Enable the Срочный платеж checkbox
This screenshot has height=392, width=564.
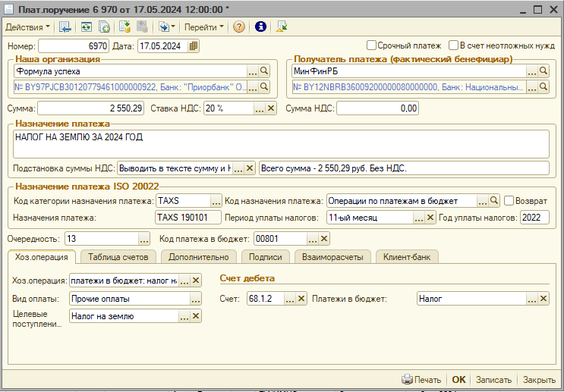pyautogui.click(x=372, y=45)
